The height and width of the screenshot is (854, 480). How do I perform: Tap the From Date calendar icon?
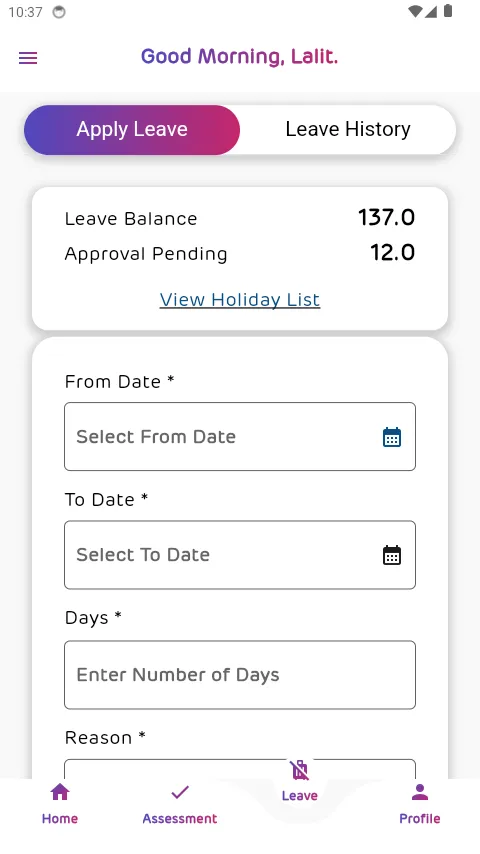pyautogui.click(x=392, y=437)
